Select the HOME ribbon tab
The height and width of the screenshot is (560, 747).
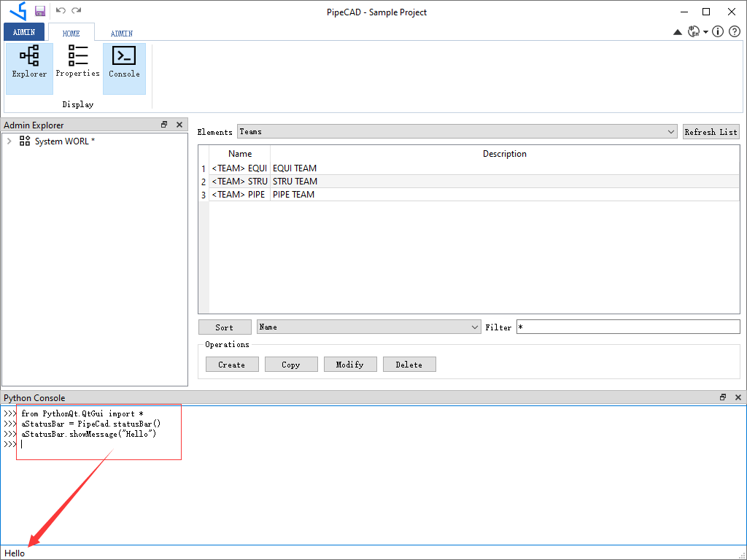click(x=71, y=33)
